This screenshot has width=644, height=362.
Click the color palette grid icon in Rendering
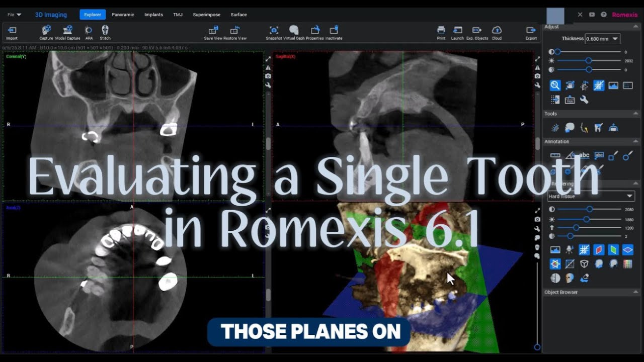tap(627, 263)
